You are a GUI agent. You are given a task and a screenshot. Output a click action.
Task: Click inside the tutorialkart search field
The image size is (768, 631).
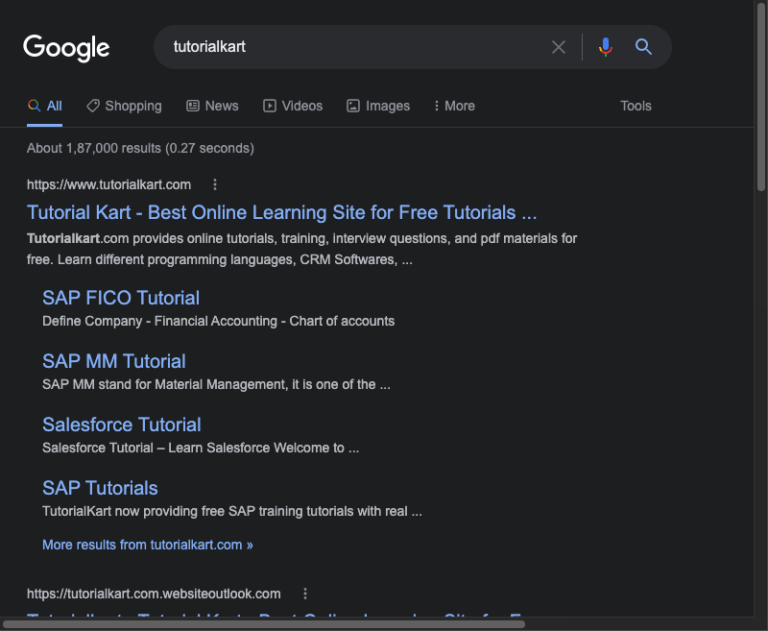pyautogui.click(x=350, y=47)
